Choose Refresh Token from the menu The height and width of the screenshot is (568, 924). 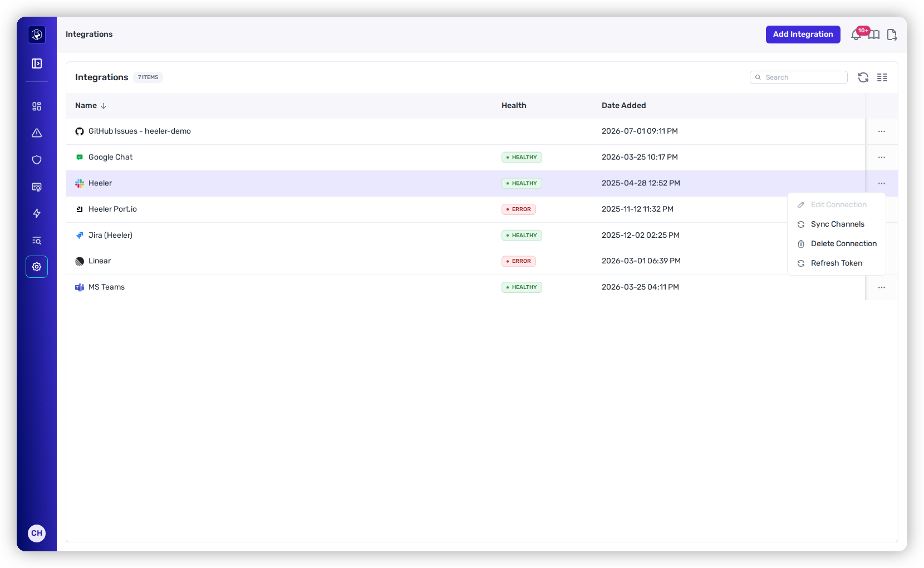(x=837, y=263)
